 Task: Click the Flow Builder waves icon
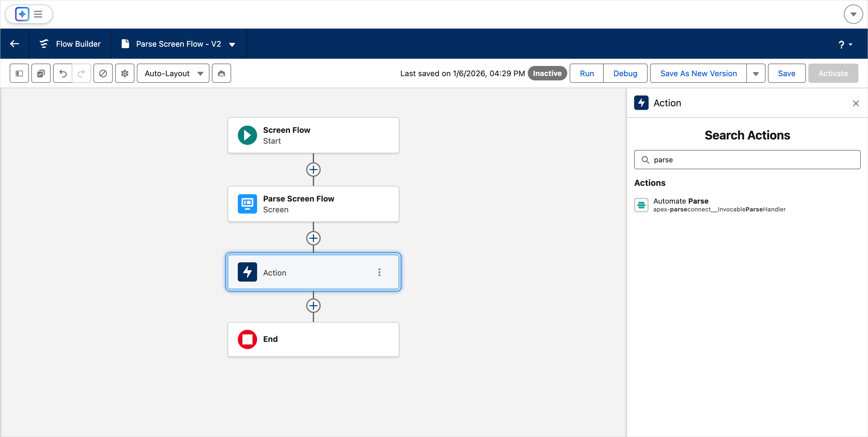(44, 44)
